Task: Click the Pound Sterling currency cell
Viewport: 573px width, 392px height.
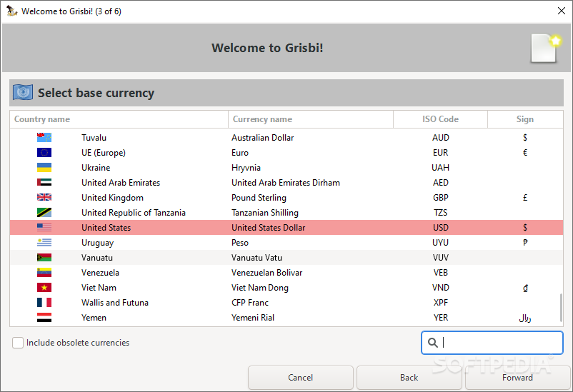Action: click(x=259, y=198)
